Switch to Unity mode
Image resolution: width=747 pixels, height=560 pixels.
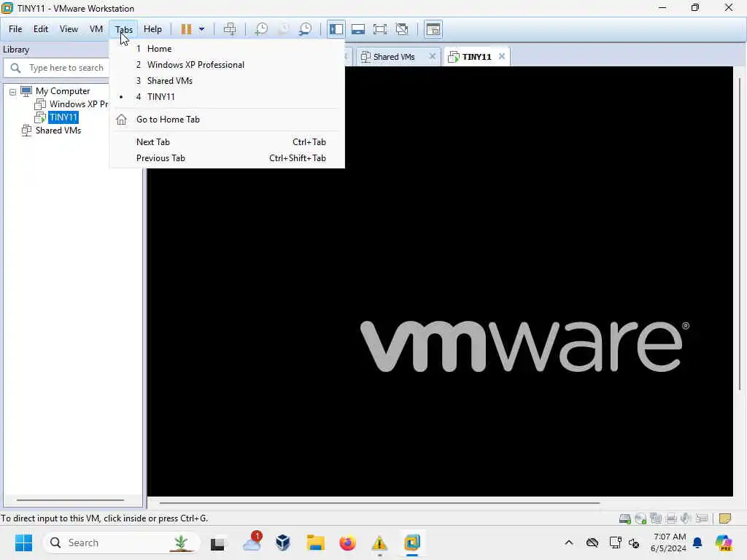pos(402,29)
